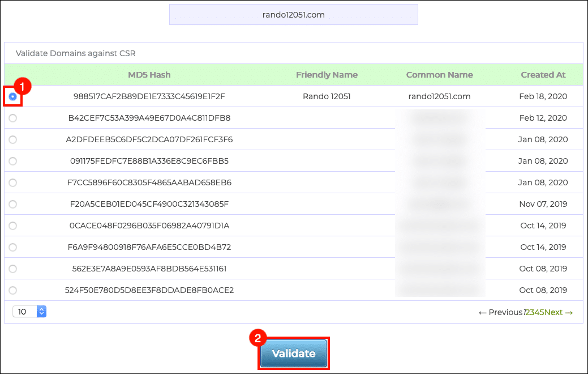
Task: Select the radio button for hash 988517CAF2B89DE1E7333C45619E1F2F
Action: 12,96
